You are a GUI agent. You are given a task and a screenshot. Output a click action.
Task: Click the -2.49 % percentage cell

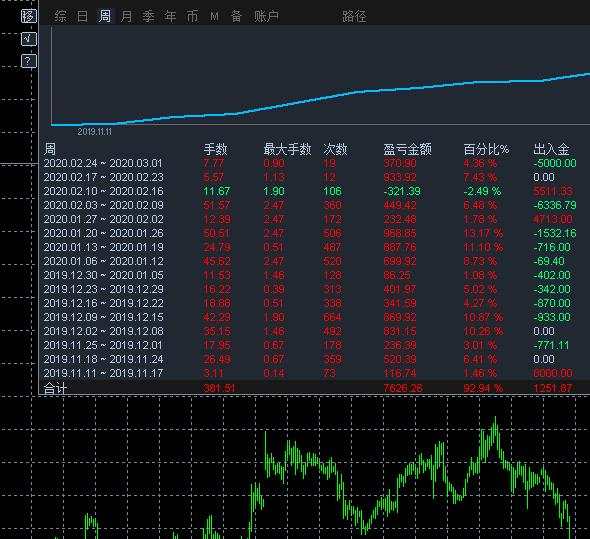pyautogui.click(x=482, y=191)
